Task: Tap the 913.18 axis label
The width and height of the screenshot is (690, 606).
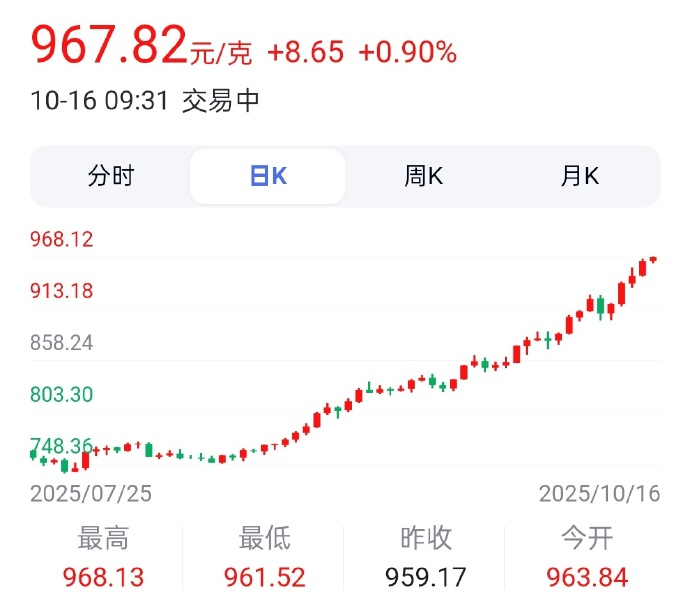Action: click(62, 291)
